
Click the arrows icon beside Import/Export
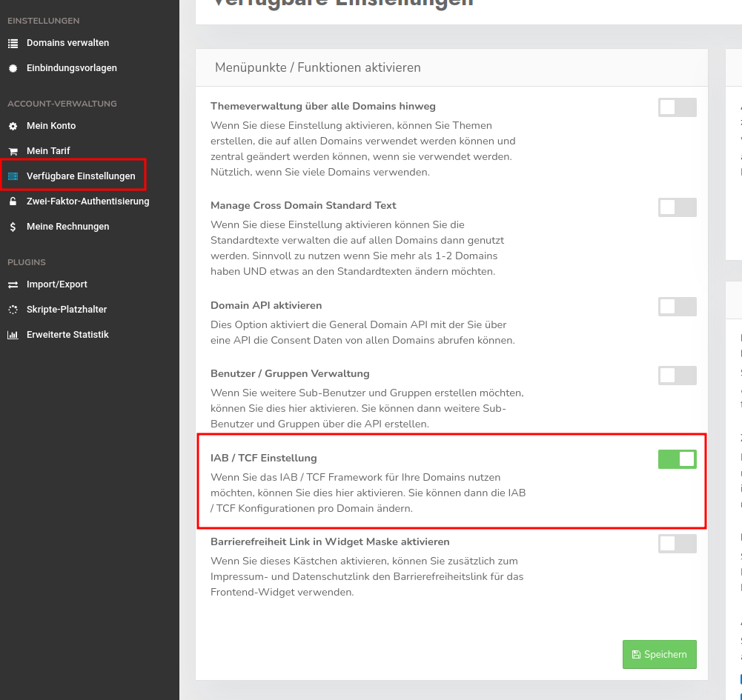point(13,284)
